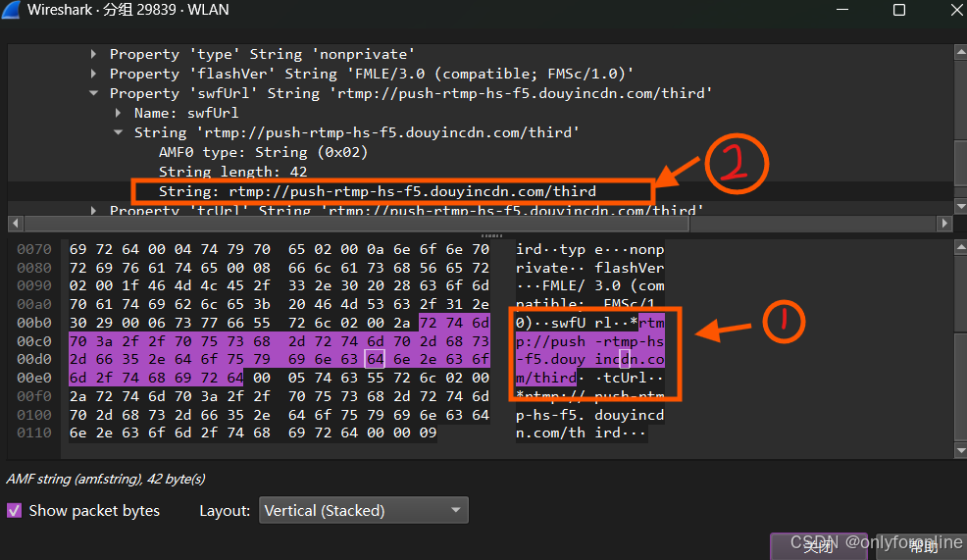Click the tree pane horizontal scrollbar thumb
967x560 pixels.
356,224
